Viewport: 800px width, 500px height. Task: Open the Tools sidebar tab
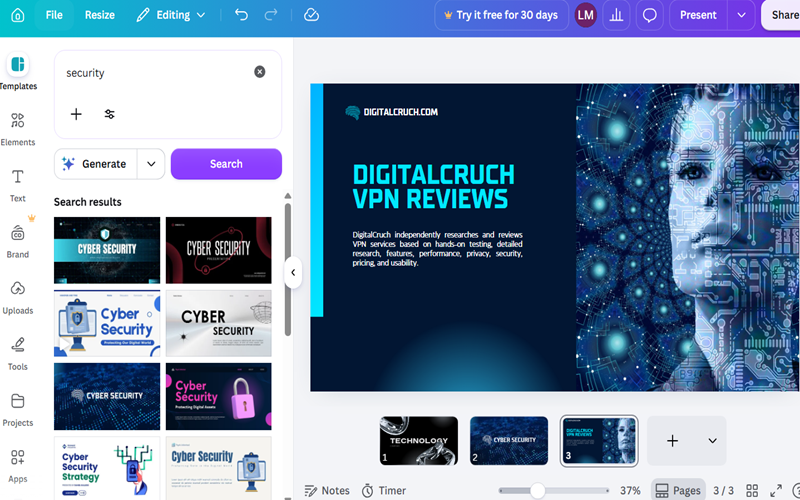point(18,354)
